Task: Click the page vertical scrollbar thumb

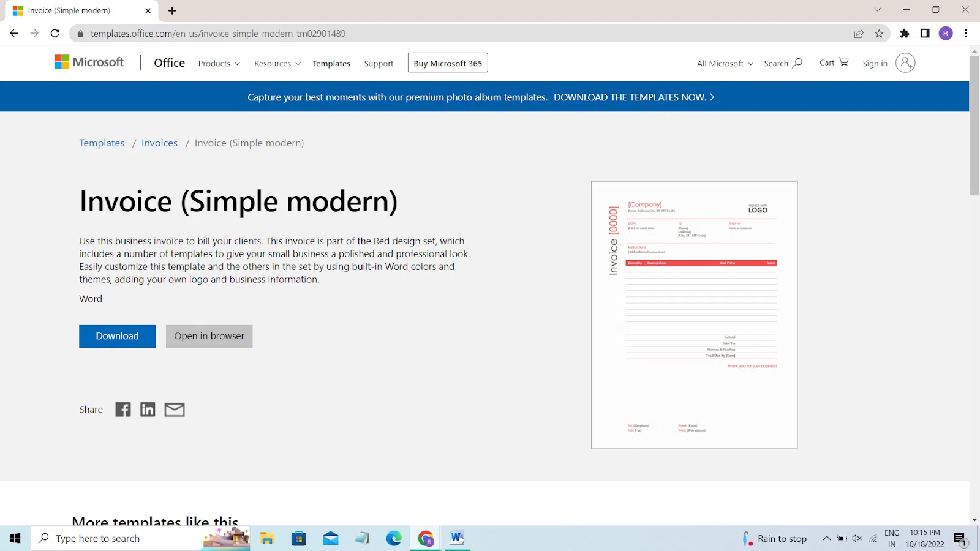Action: tap(974, 126)
